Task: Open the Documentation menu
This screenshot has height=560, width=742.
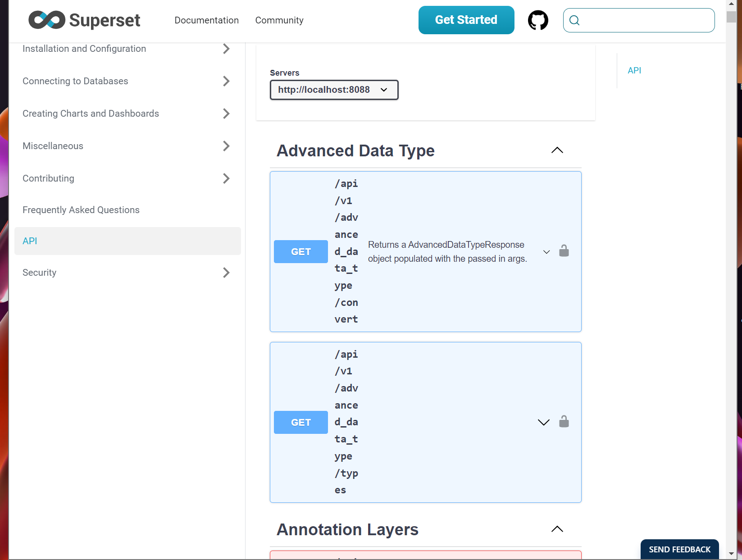Action: click(x=206, y=20)
